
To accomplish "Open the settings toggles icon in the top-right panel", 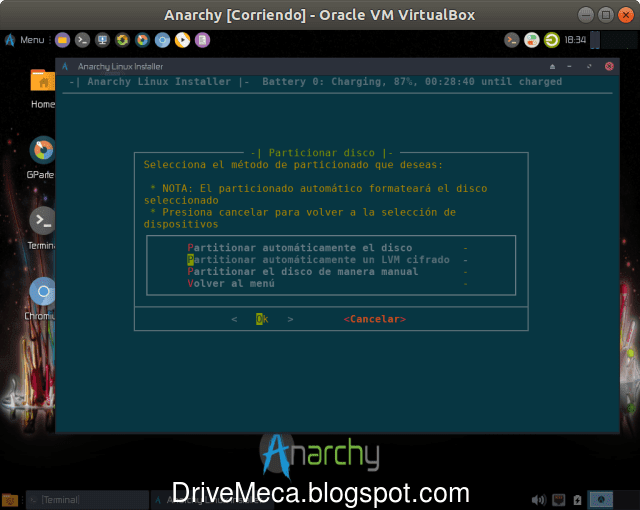I will [531, 40].
